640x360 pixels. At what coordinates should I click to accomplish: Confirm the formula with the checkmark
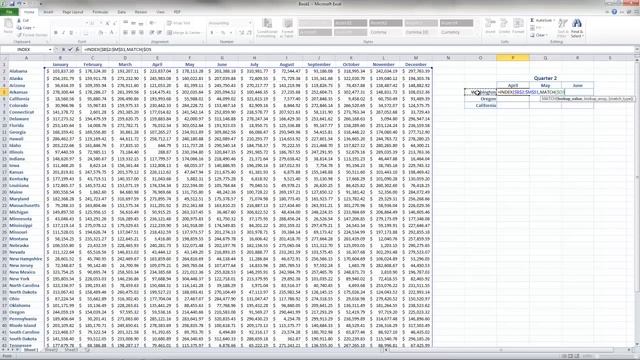tap(70, 49)
